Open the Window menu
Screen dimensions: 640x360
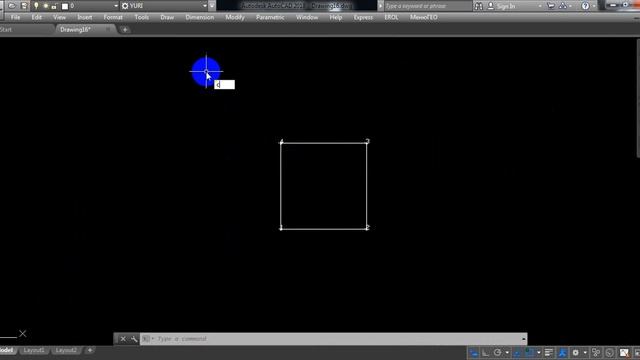click(307, 18)
